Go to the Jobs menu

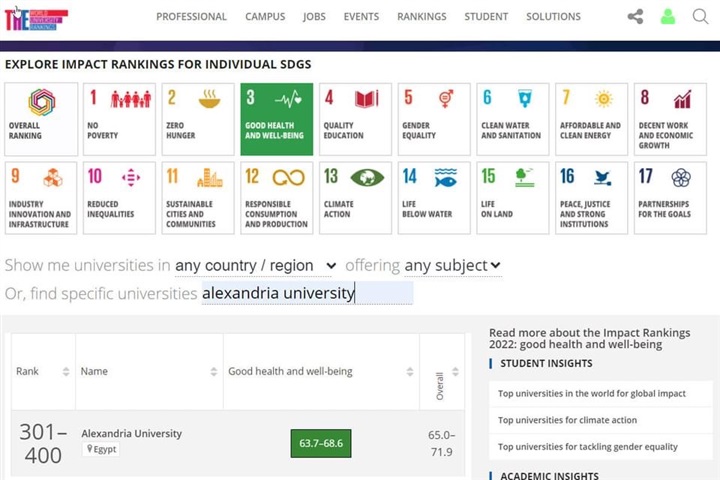coord(314,17)
